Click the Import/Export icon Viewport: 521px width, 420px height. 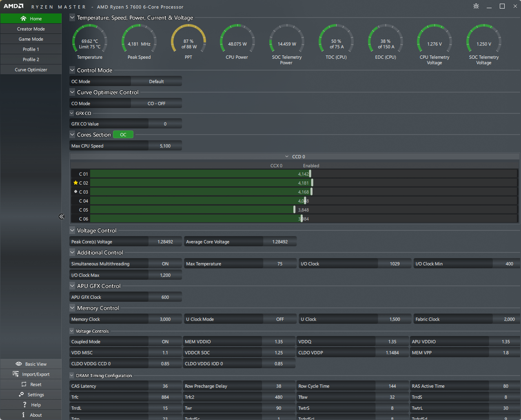pyautogui.click(x=16, y=374)
